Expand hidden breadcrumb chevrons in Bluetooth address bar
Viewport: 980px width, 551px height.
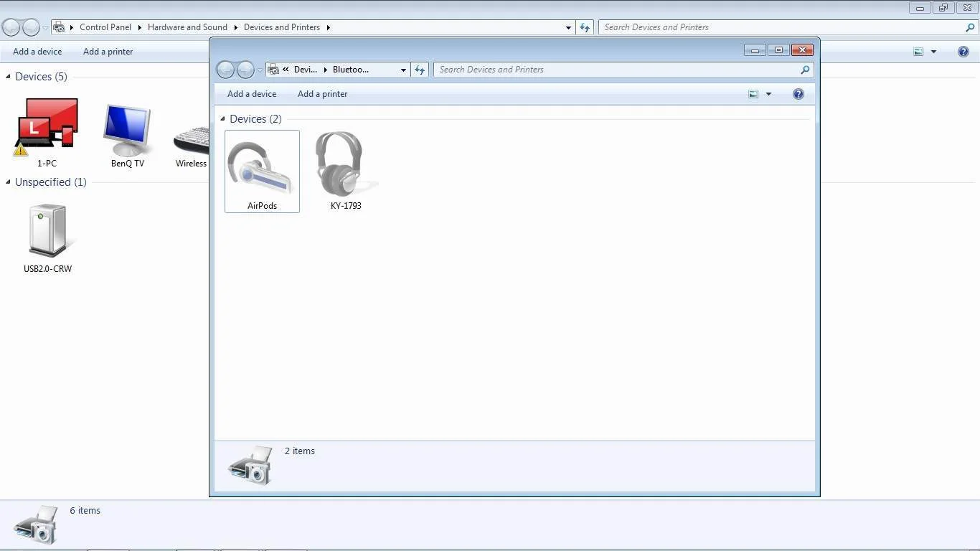click(x=286, y=70)
